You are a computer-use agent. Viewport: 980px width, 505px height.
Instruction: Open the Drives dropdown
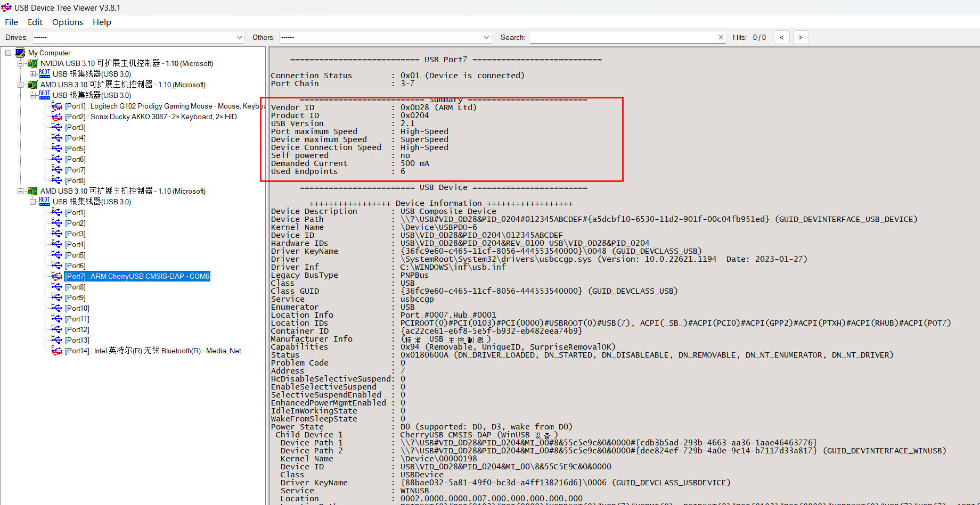click(x=138, y=37)
